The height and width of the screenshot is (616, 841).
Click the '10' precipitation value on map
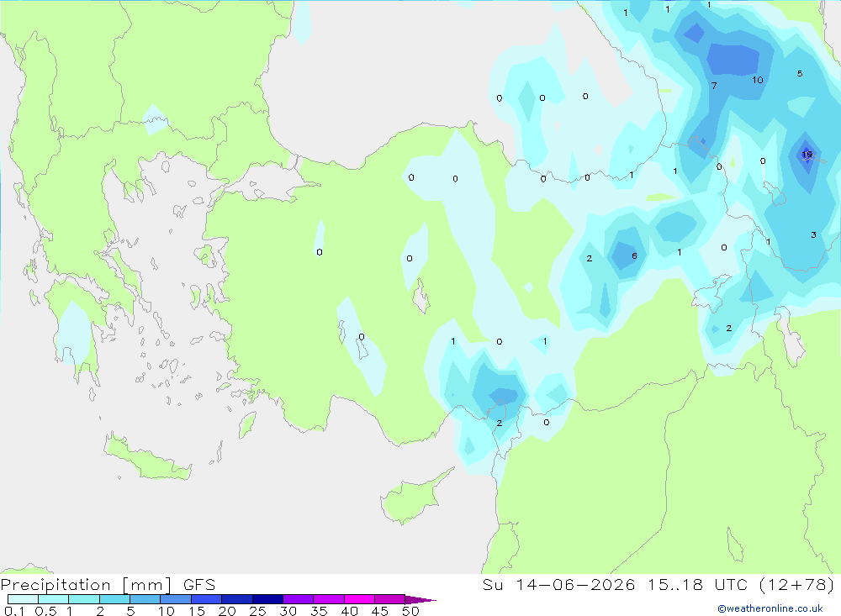point(758,80)
